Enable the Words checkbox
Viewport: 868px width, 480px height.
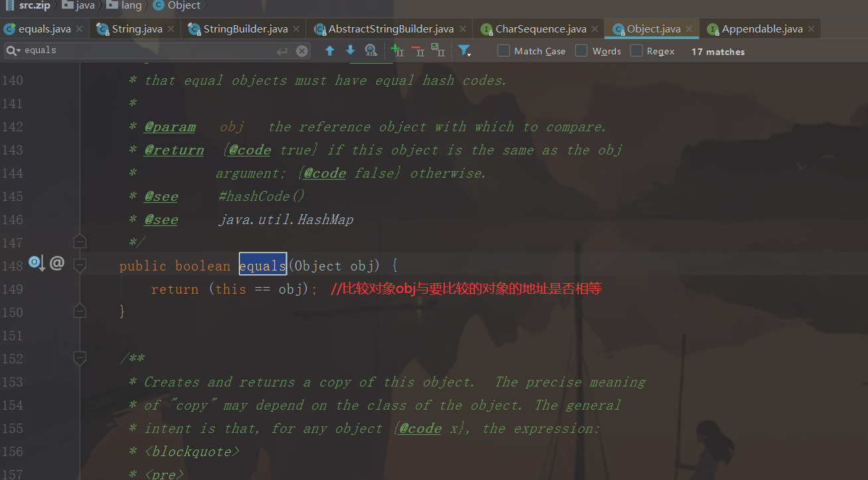click(581, 51)
